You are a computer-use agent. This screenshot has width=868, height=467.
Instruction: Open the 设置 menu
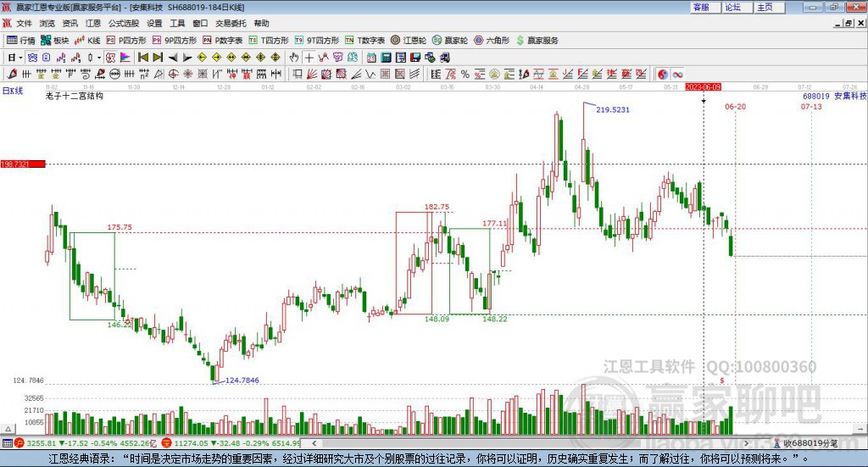pyautogui.click(x=154, y=23)
